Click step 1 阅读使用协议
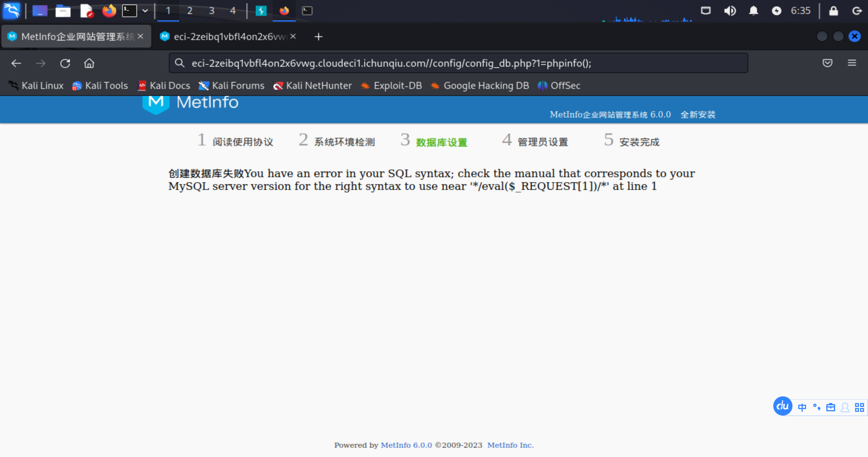The height and width of the screenshot is (457, 868). pos(235,141)
